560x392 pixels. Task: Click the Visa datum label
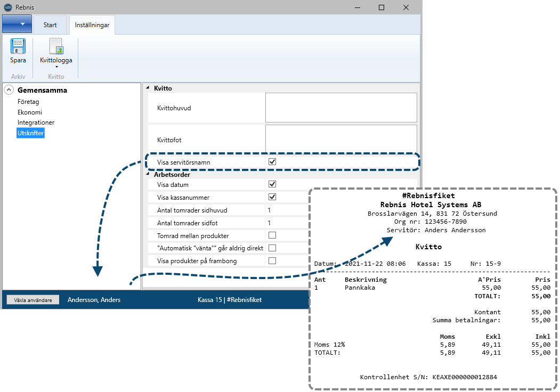(173, 185)
